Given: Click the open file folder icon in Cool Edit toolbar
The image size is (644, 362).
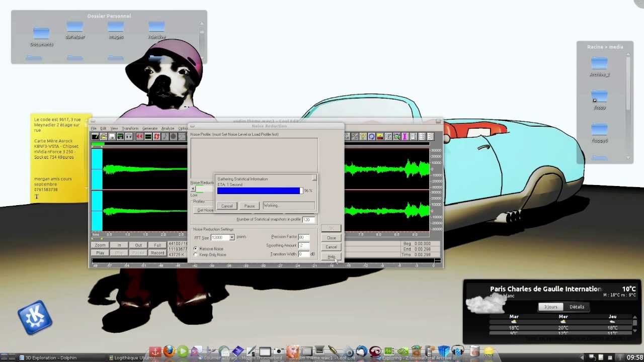Looking at the screenshot, I should pos(104,136).
